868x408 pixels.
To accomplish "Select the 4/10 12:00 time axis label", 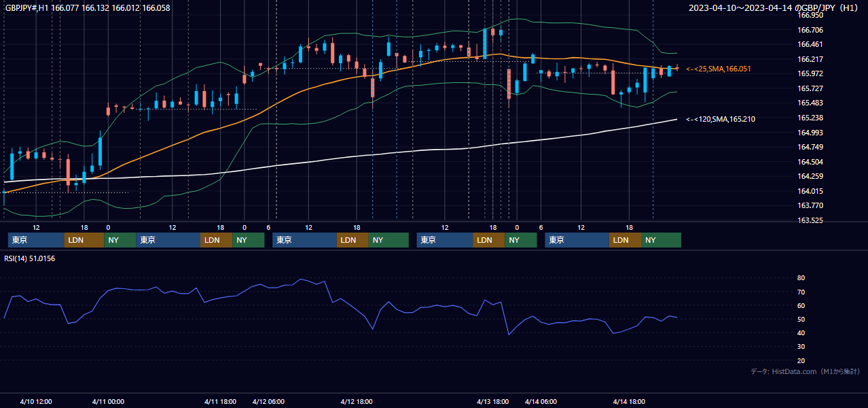I will (x=36, y=402).
